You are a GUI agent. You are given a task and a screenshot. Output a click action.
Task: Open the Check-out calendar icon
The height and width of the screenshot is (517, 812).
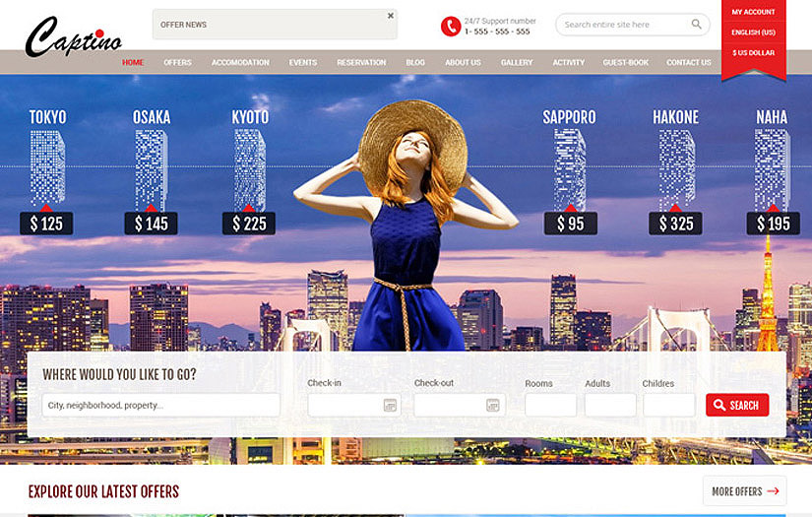(493, 405)
